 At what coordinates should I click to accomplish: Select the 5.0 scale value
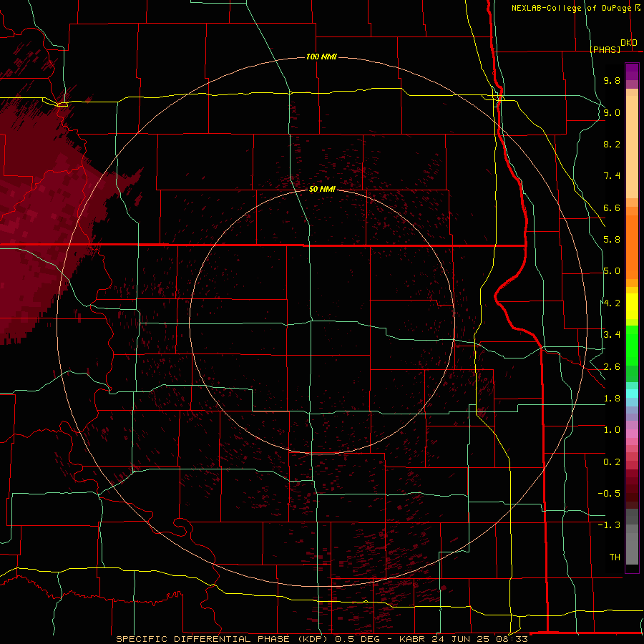[x=612, y=271]
